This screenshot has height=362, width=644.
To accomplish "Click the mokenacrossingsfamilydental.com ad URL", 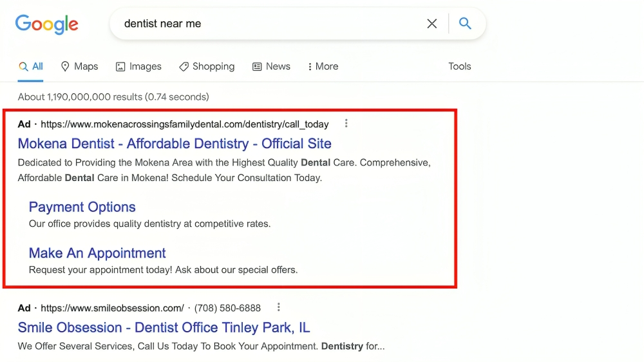I will click(184, 124).
